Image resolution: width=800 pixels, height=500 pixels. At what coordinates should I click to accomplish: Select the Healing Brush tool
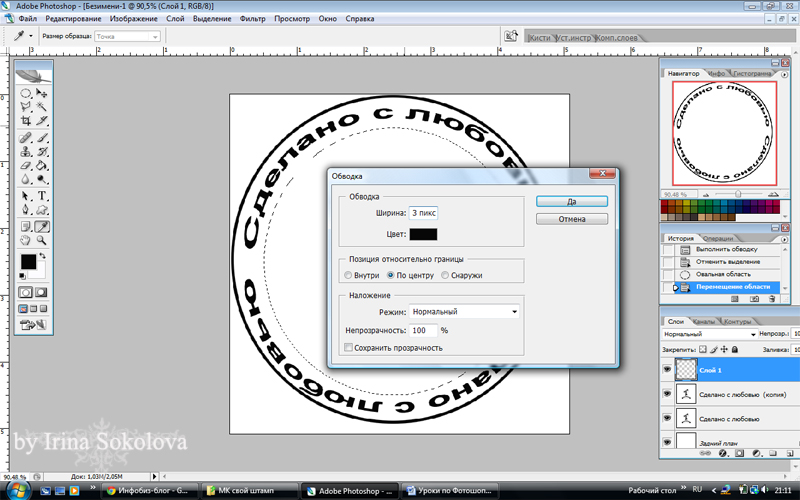pyautogui.click(x=26, y=138)
